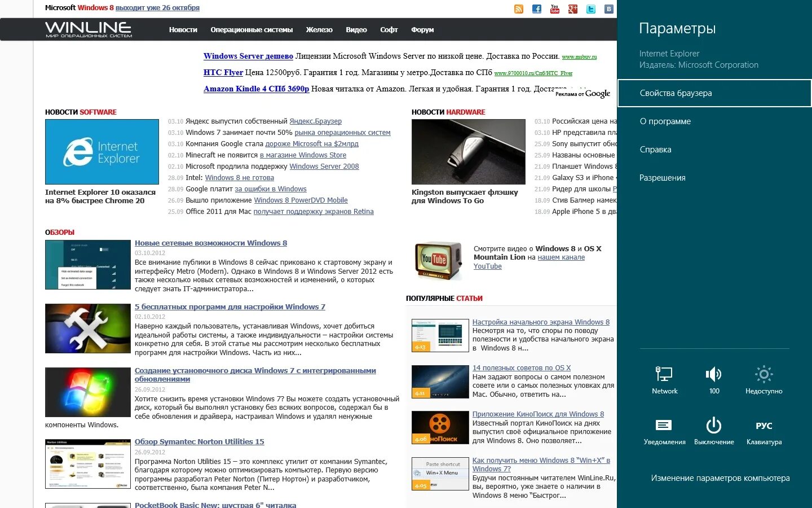Image resolution: width=812 pixels, height=508 pixels.
Task: Open the VKontakte icon
Action: (609, 8)
